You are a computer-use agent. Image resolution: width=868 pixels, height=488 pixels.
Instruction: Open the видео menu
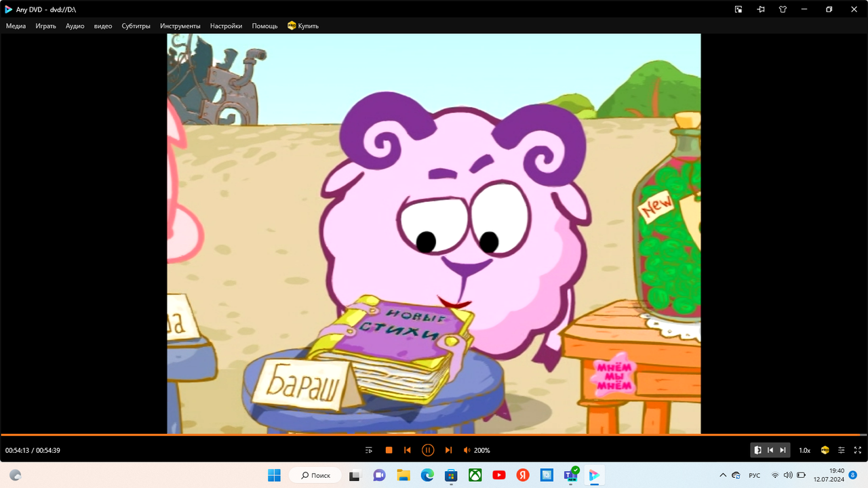click(103, 26)
